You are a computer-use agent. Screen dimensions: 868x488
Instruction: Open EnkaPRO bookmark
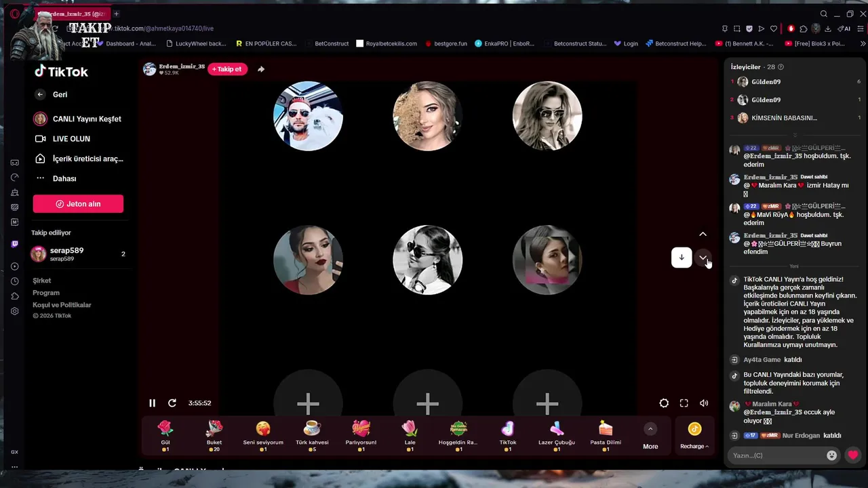click(x=505, y=43)
